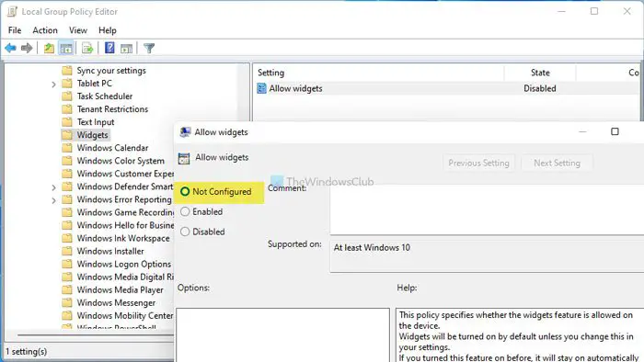This screenshot has height=362, width=644.
Task: Open the Action menu
Action: (45, 30)
